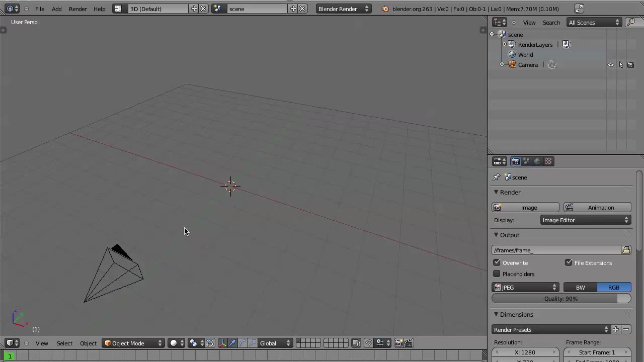
Task: Open the Scene properties tab icon
Action: pos(526,161)
